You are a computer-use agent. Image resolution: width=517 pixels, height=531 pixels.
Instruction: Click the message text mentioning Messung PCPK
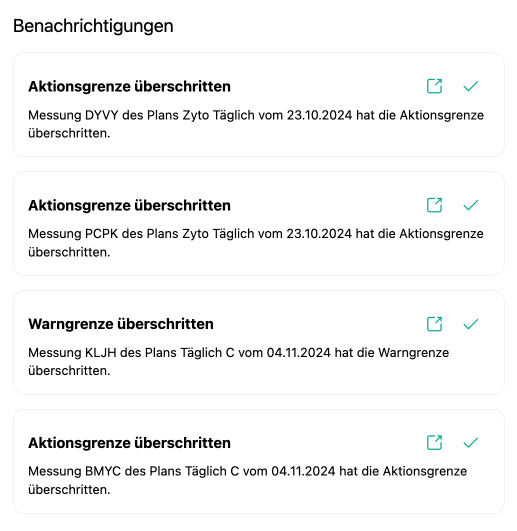[x=256, y=243]
